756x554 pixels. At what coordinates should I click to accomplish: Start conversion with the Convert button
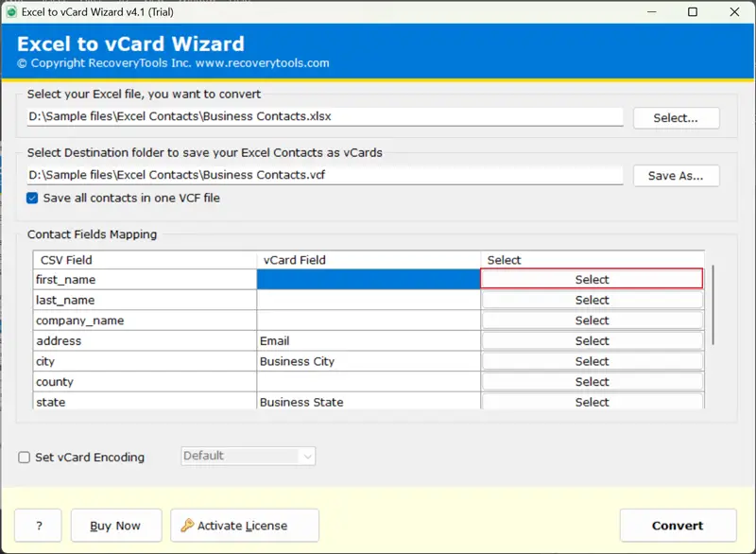tap(678, 526)
